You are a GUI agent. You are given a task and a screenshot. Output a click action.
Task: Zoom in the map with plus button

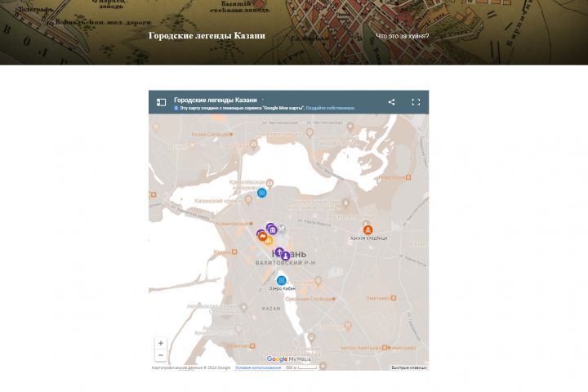161,343
